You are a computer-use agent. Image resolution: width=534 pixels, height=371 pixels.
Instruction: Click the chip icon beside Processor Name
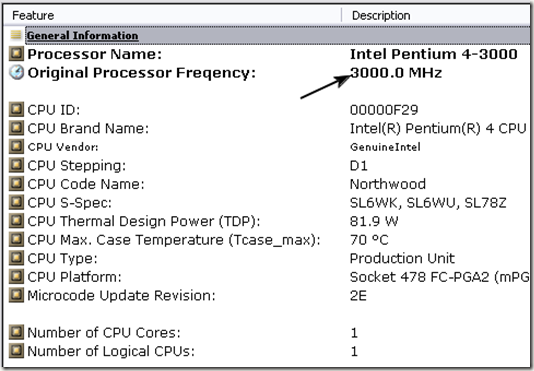click(x=16, y=54)
